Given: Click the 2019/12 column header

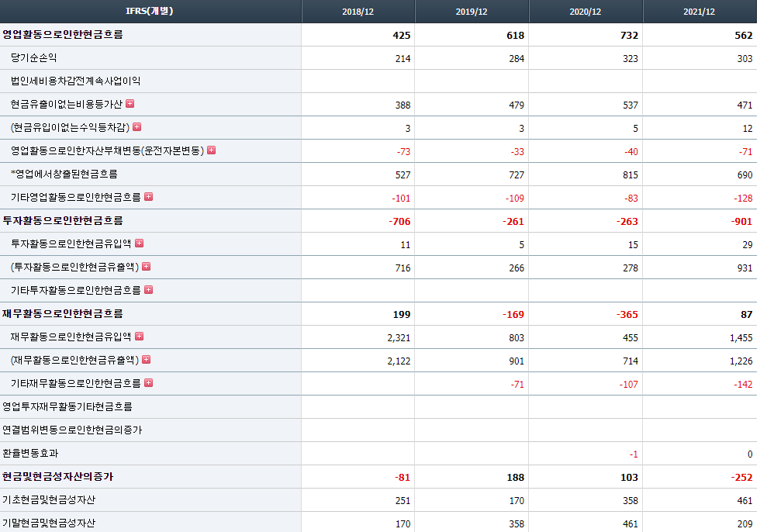Looking at the screenshot, I should click(x=472, y=11).
